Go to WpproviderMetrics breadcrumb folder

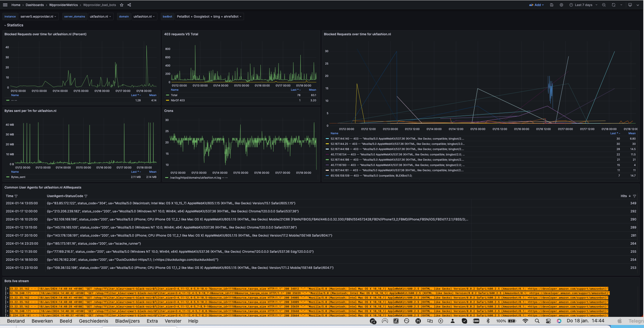click(x=63, y=5)
